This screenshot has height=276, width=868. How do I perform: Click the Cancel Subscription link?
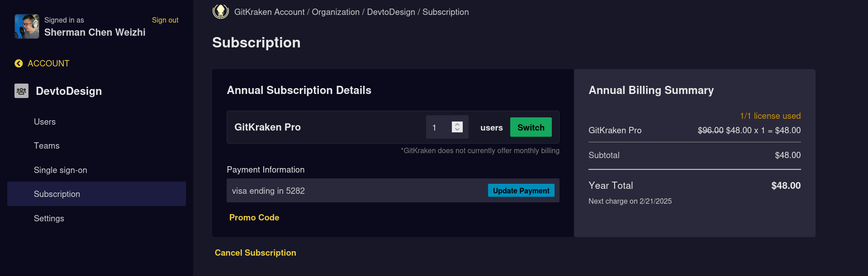tap(255, 253)
